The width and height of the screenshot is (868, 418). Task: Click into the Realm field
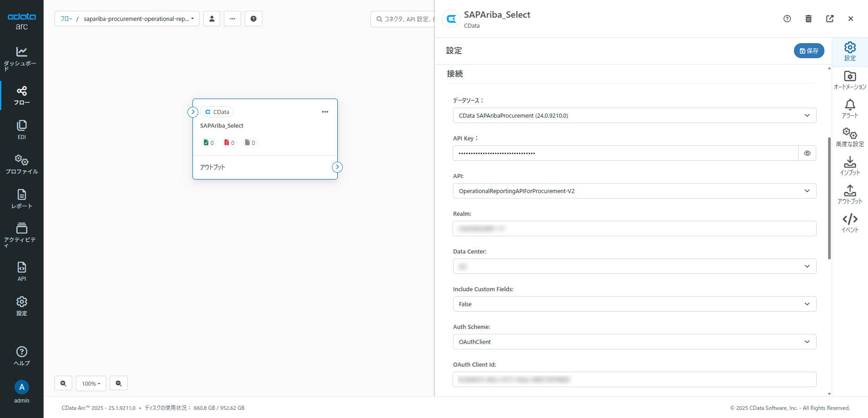tap(634, 229)
